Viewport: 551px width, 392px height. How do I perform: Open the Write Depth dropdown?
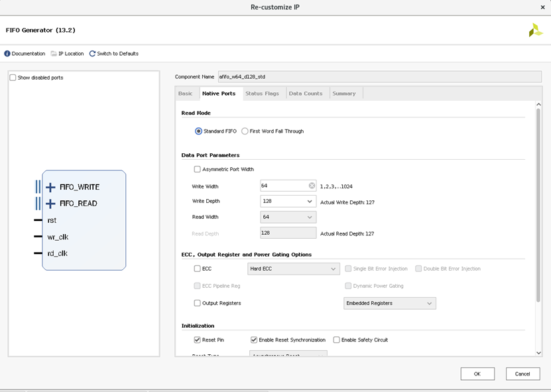pos(288,202)
